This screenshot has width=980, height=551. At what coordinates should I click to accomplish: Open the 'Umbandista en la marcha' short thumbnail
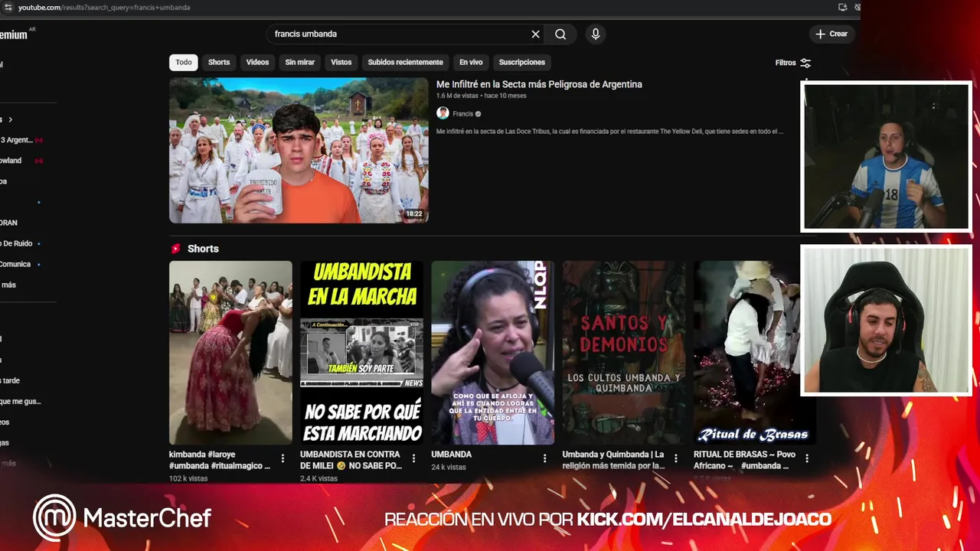(361, 353)
